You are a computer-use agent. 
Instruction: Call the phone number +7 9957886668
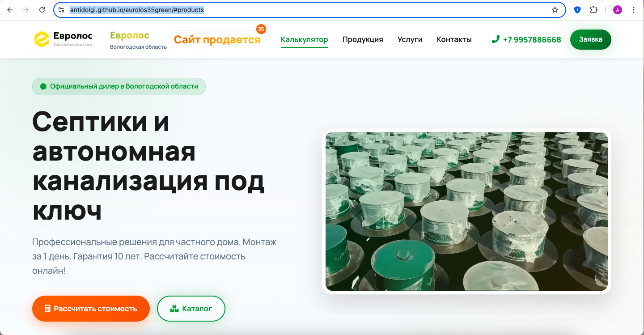point(526,39)
